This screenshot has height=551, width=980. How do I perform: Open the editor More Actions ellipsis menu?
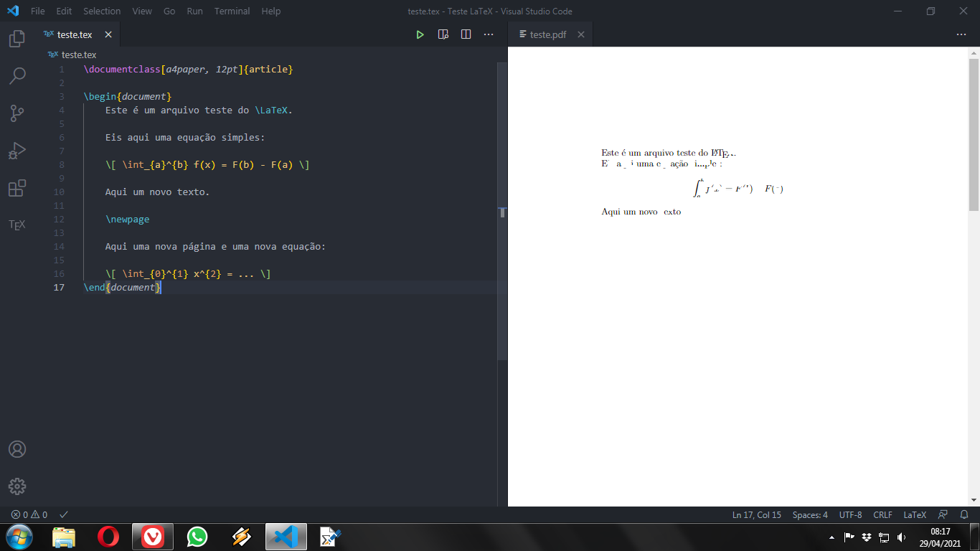coord(489,34)
